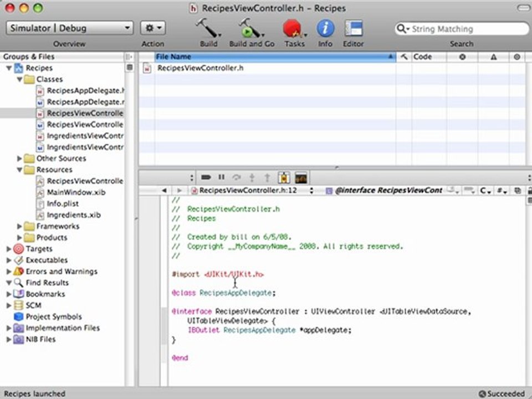This screenshot has height=399, width=532.
Task: Click the red Tasks stop icon
Action: (x=294, y=28)
